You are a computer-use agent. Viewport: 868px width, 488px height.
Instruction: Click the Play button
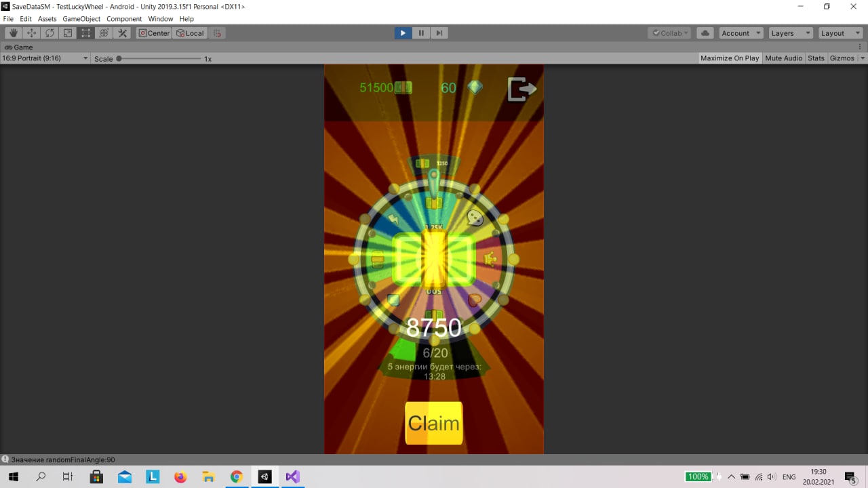tap(403, 33)
